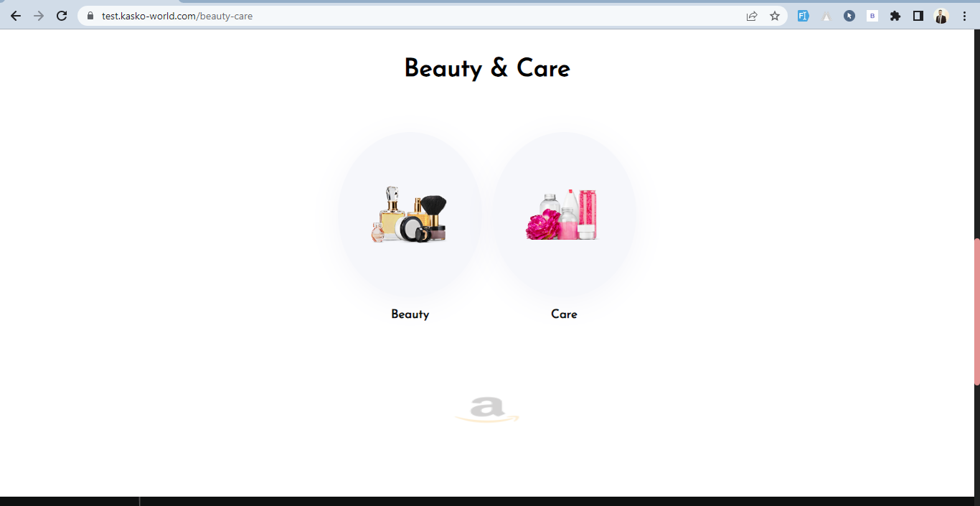Open the Extensions puzzle piece menu
Viewport: 980px width, 506px height.
(895, 16)
